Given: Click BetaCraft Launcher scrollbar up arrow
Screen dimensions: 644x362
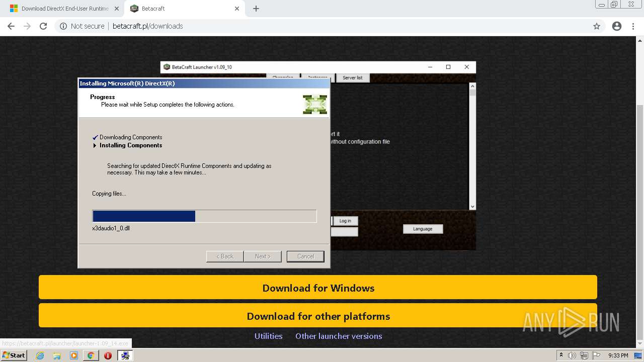Looking at the screenshot, I should tap(472, 86).
